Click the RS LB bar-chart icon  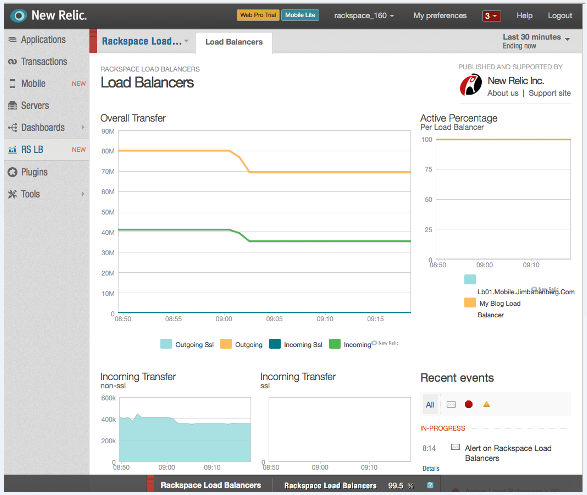coord(12,150)
